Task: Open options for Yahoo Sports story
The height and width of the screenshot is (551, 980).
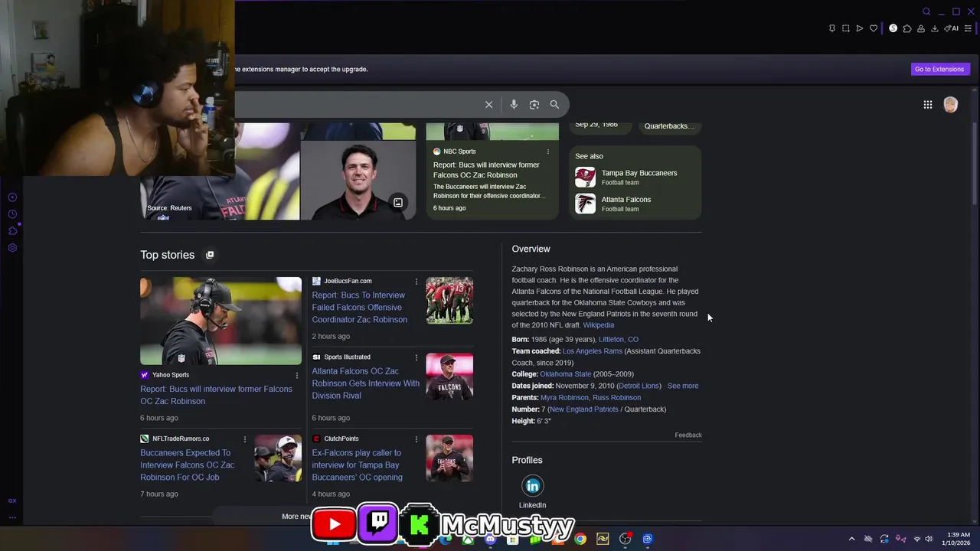Action: point(297,375)
